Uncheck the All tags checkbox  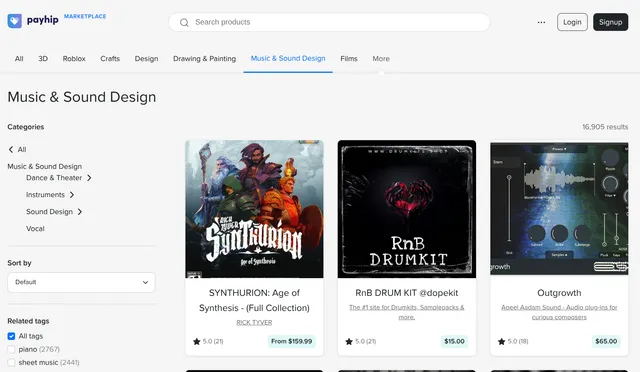(11, 336)
